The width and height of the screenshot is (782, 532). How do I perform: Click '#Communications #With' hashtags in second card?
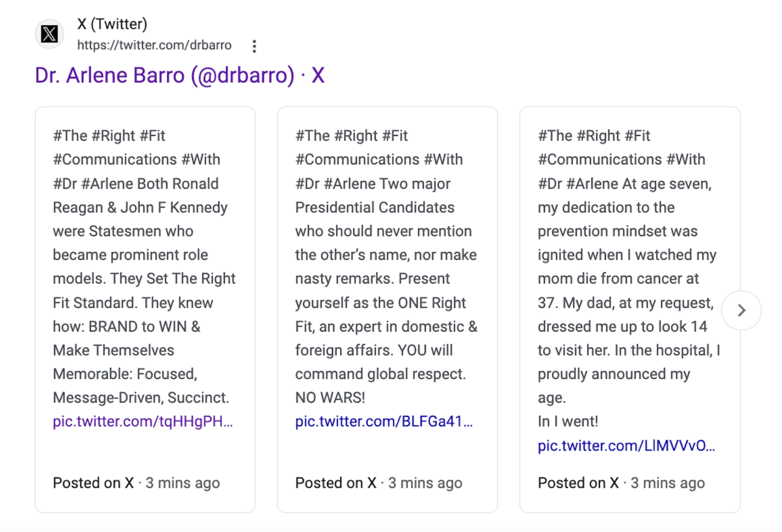coord(379,159)
